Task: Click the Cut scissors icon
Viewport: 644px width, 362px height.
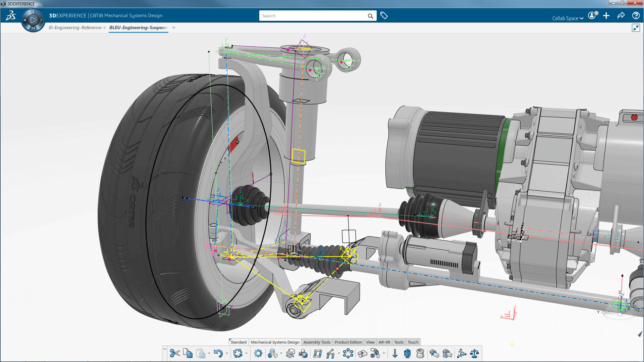Action: click(x=175, y=353)
